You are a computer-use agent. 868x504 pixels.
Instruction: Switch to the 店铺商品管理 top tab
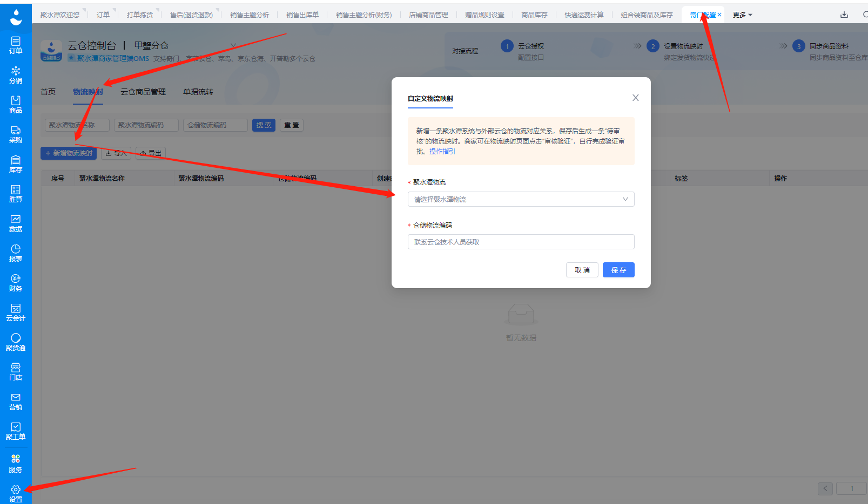pyautogui.click(x=428, y=15)
